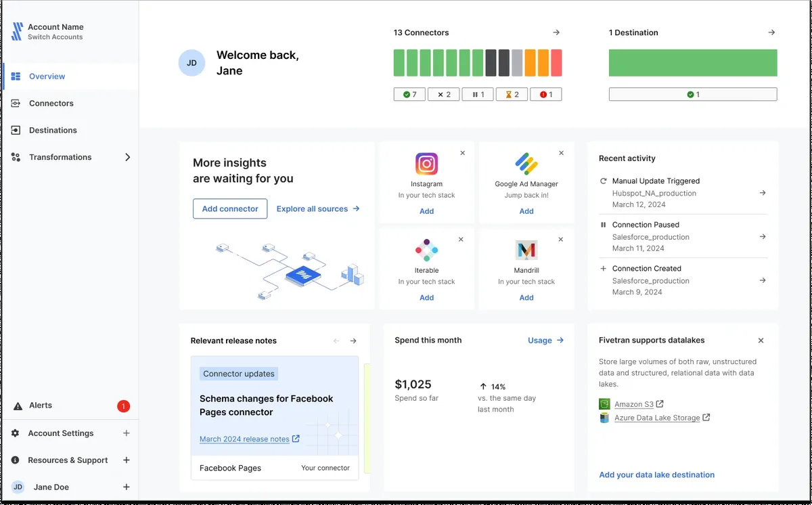Expand Account Settings plus icon
Viewport: 812px width, 505px height.
point(127,433)
